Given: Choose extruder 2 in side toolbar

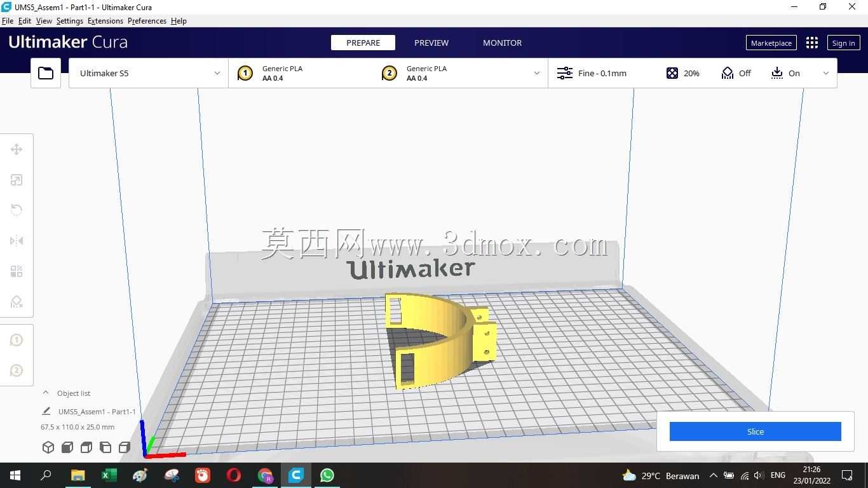Looking at the screenshot, I should (x=17, y=370).
